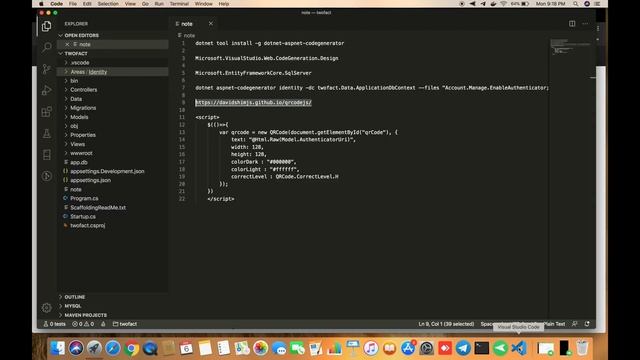Open the Run menu

point(159,4)
